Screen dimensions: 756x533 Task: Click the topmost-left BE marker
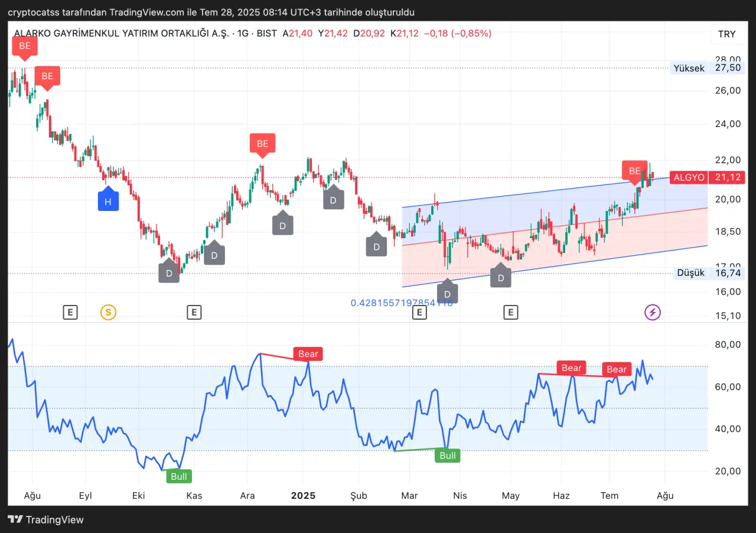24,46
